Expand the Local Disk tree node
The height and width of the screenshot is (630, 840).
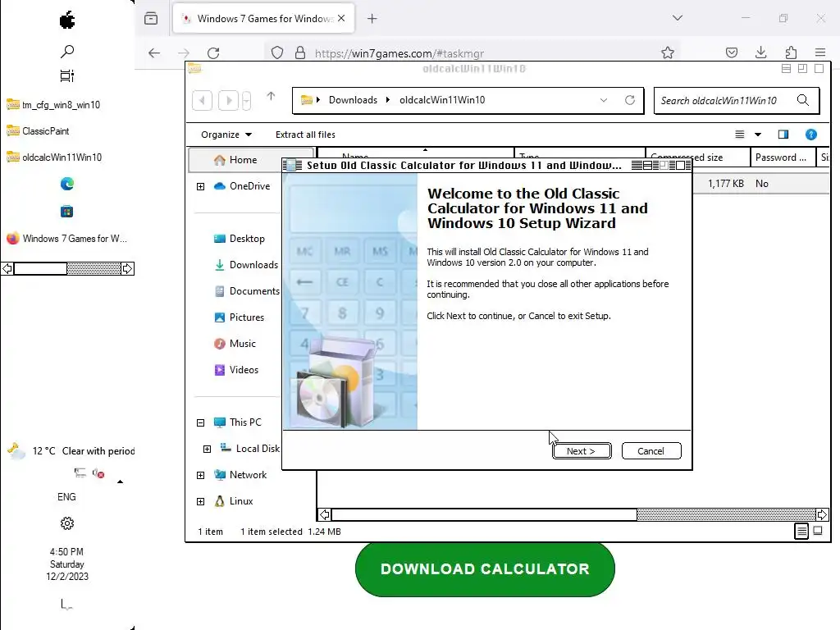coord(207,449)
